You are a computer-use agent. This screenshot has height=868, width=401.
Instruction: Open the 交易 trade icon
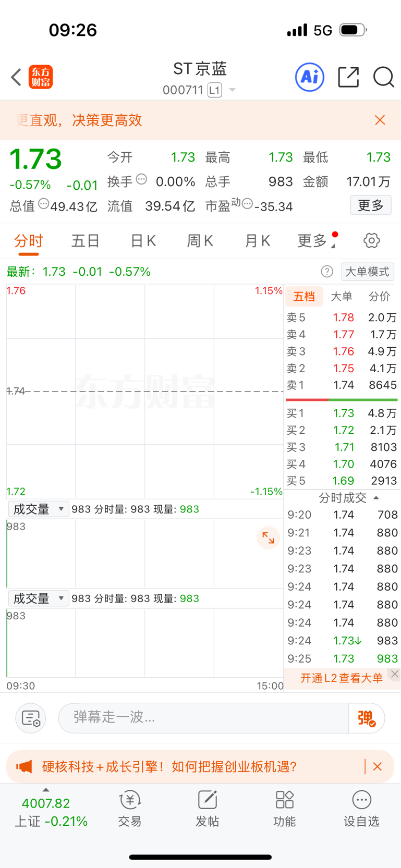(130, 809)
